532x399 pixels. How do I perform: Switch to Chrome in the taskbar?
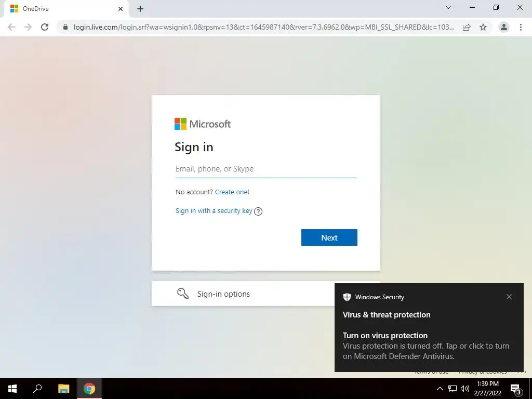89,389
